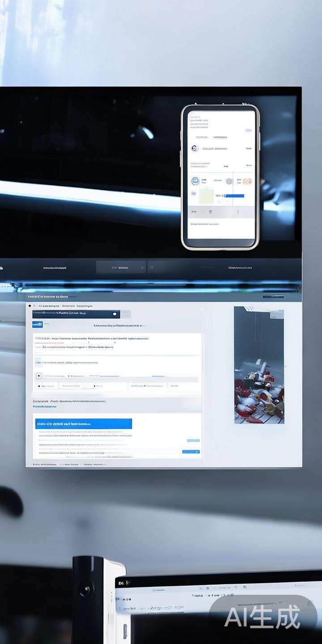Tap the blue circular cloud icon on the phone

195,181
